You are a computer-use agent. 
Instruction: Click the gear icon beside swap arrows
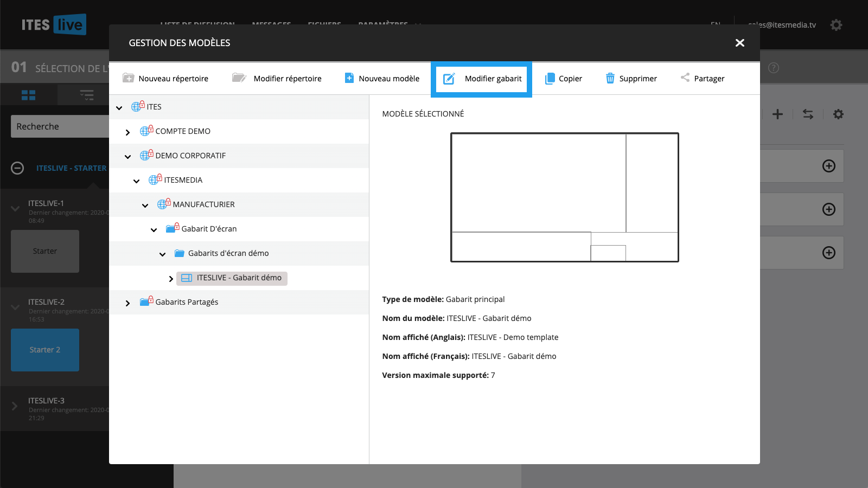click(x=838, y=114)
